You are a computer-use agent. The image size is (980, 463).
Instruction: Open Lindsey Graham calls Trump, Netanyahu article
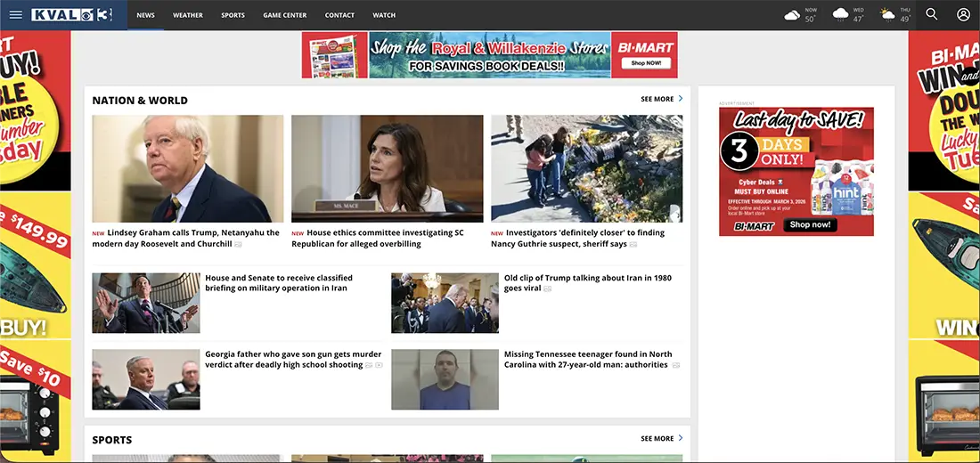186,238
